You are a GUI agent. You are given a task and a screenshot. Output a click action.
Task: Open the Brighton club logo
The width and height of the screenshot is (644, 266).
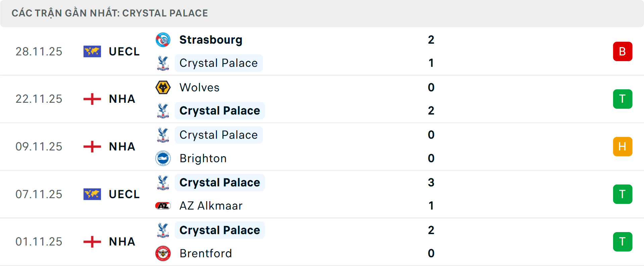[163, 158]
